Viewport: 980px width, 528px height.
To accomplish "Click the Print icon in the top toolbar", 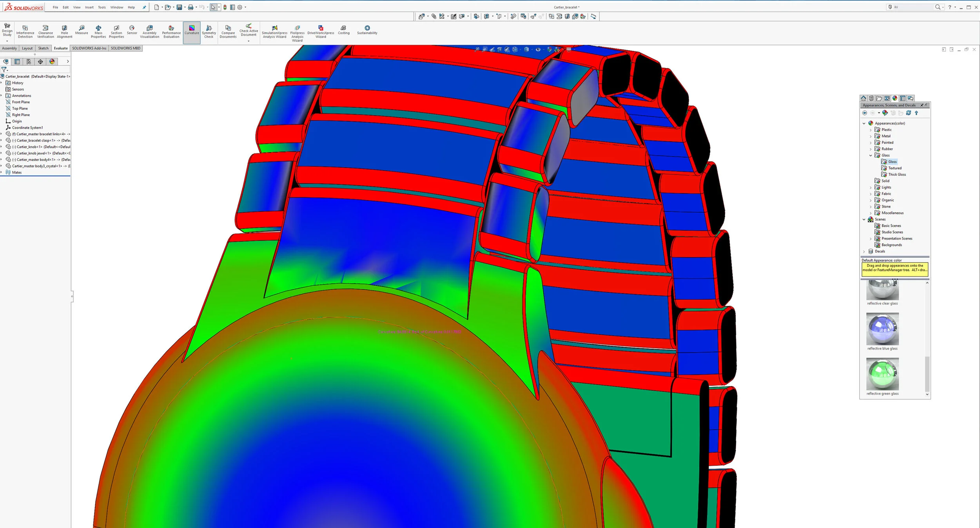I will tap(191, 7).
